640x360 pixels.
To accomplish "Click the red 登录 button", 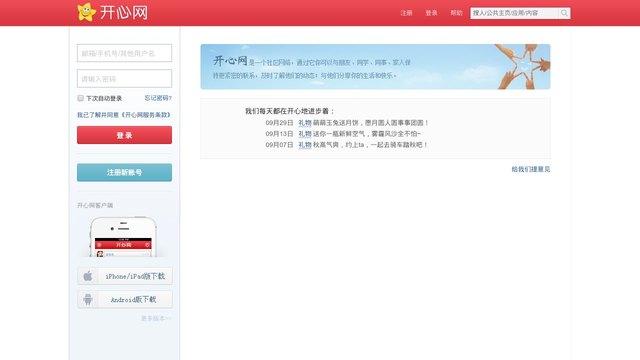I will [124, 135].
